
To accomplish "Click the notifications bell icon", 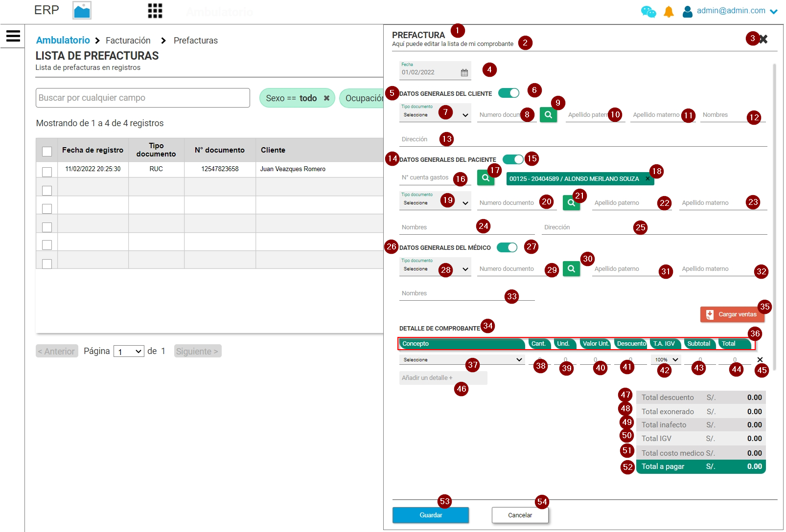I will [x=669, y=12].
